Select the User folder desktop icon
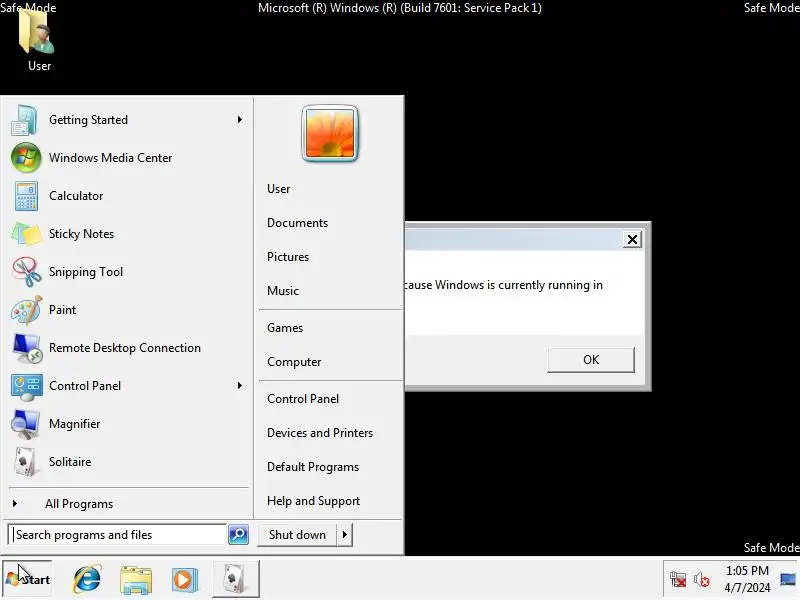Image resolution: width=800 pixels, height=600 pixels. pyautogui.click(x=38, y=40)
